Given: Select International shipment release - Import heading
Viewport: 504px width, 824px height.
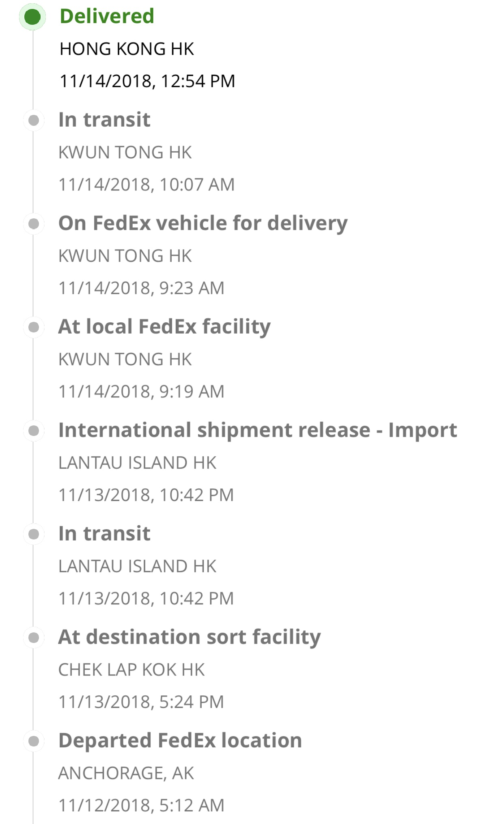Looking at the screenshot, I should [258, 430].
